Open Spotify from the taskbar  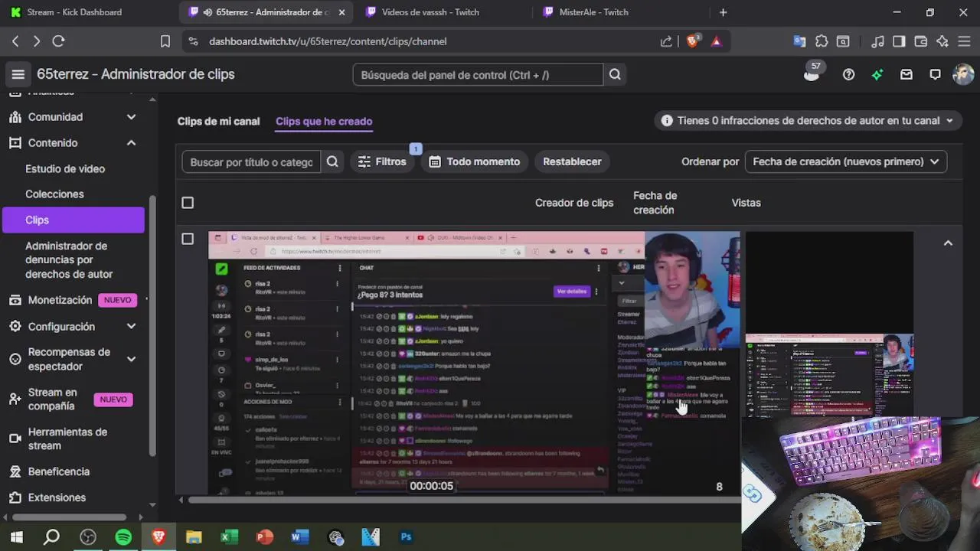point(123,537)
